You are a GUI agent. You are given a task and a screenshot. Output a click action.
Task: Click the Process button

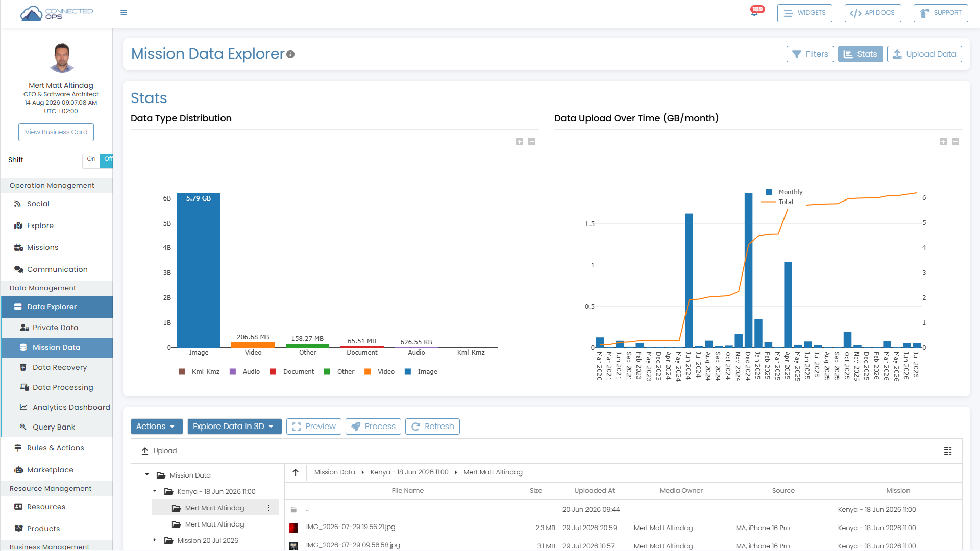[x=373, y=427]
